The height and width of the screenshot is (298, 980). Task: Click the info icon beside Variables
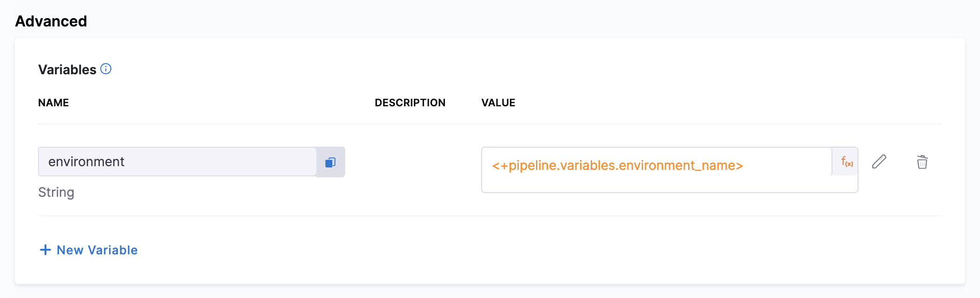(x=106, y=69)
